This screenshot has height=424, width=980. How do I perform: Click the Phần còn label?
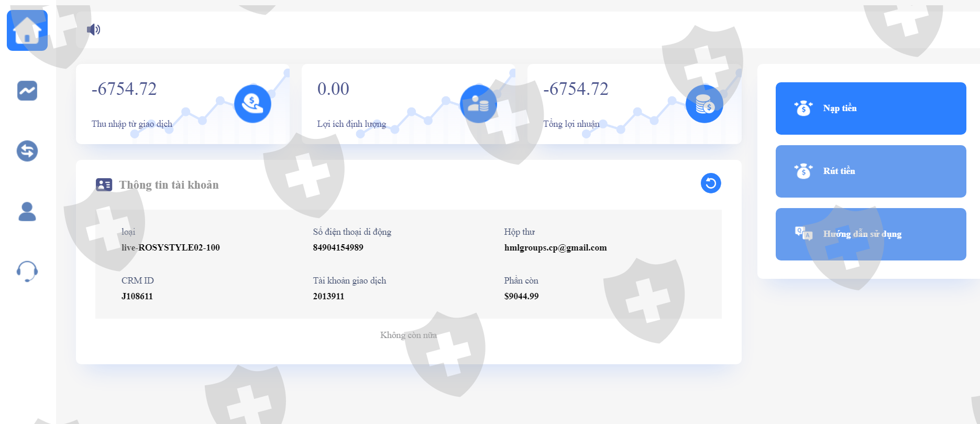[521, 280]
